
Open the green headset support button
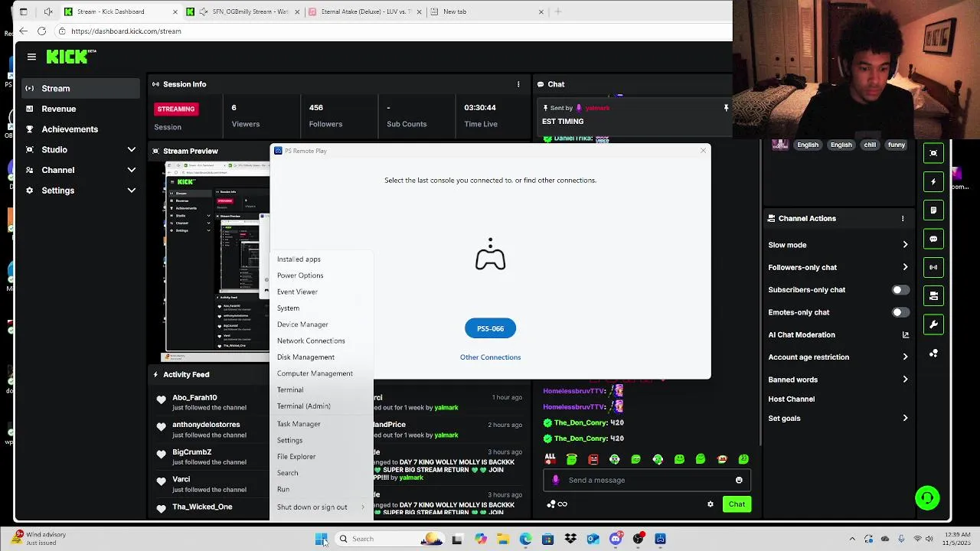click(927, 498)
